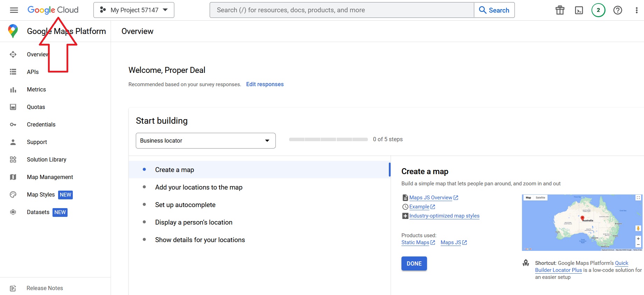Open APIs in the sidebar
644x295 pixels.
click(x=33, y=72)
